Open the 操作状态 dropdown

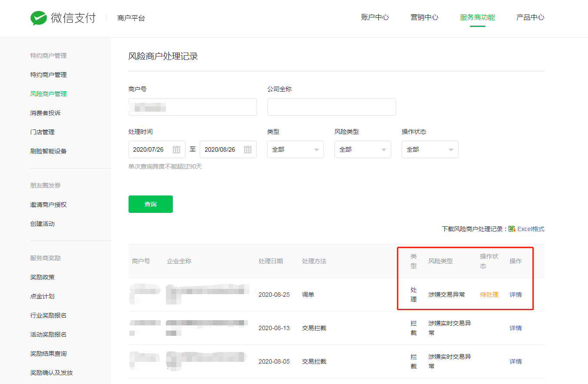coord(430,149)
